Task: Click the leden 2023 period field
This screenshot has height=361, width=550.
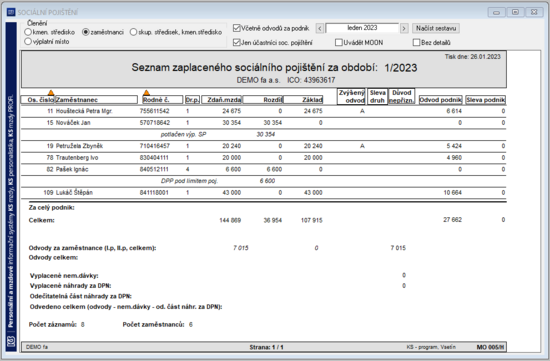Action: coord(362,28)
